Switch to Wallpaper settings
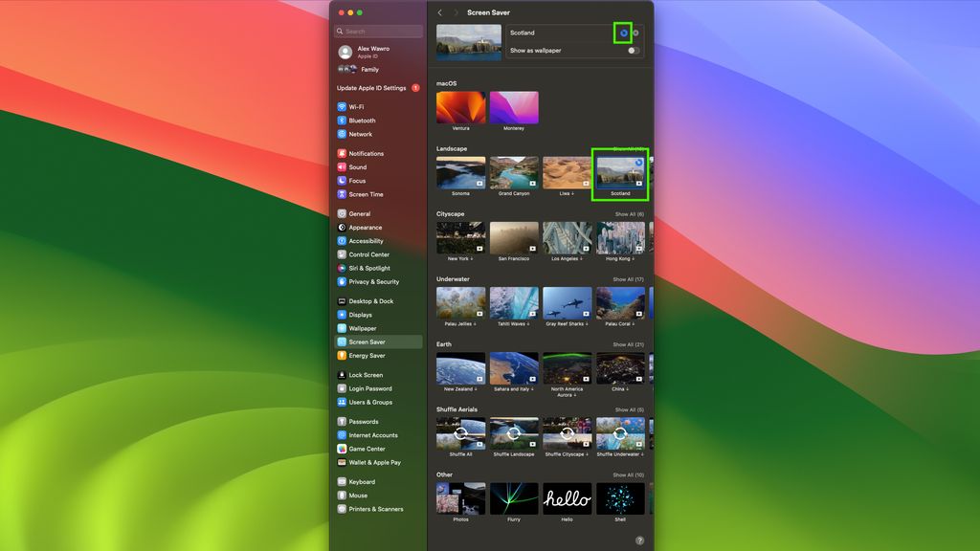 click(x=363, y=327)
